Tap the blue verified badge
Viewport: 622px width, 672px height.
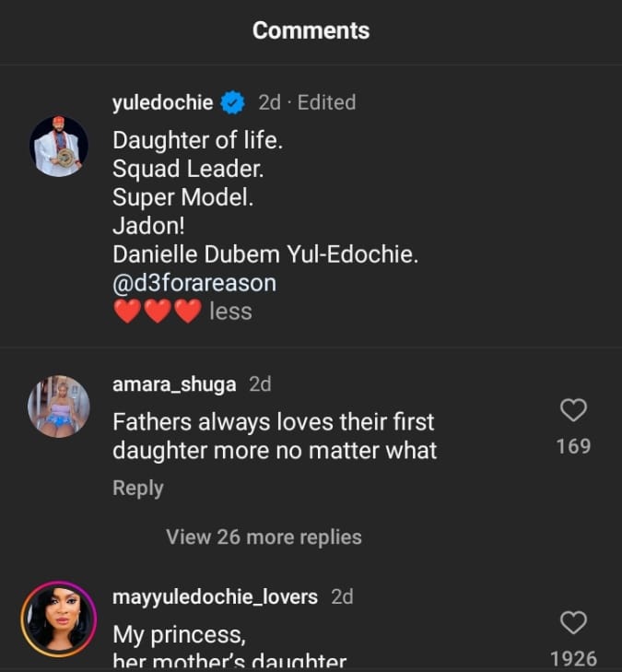[232, 102]
